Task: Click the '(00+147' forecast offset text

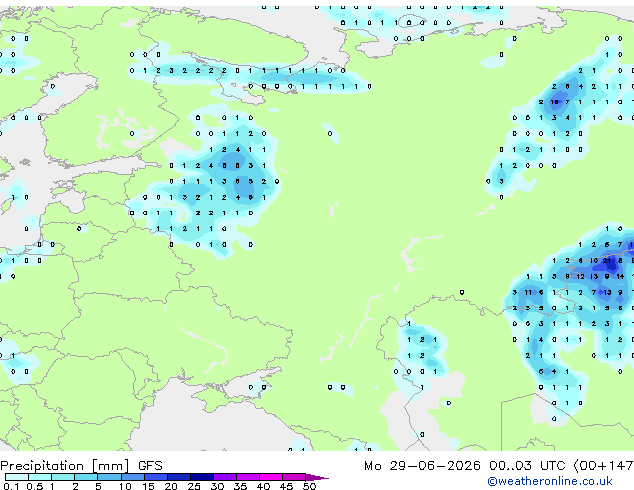Action: [603, 466]
